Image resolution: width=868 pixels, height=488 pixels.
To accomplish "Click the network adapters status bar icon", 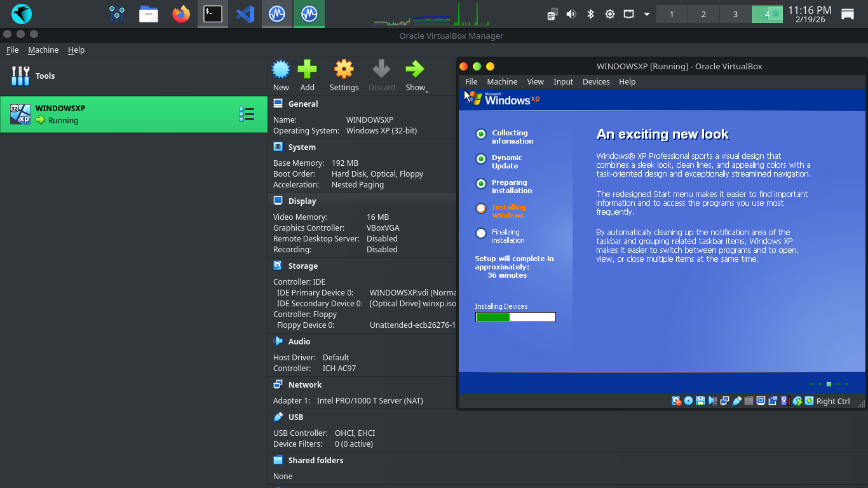I will pos(724,401).
